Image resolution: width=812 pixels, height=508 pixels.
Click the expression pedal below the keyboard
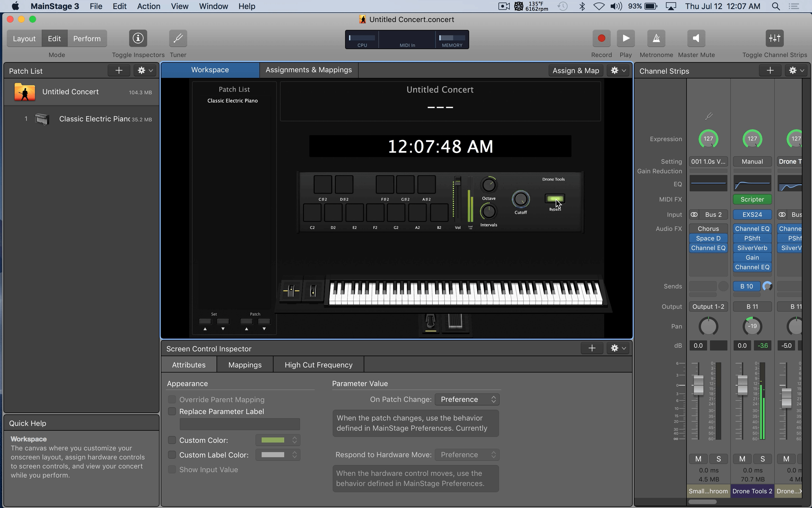point(455,322)
